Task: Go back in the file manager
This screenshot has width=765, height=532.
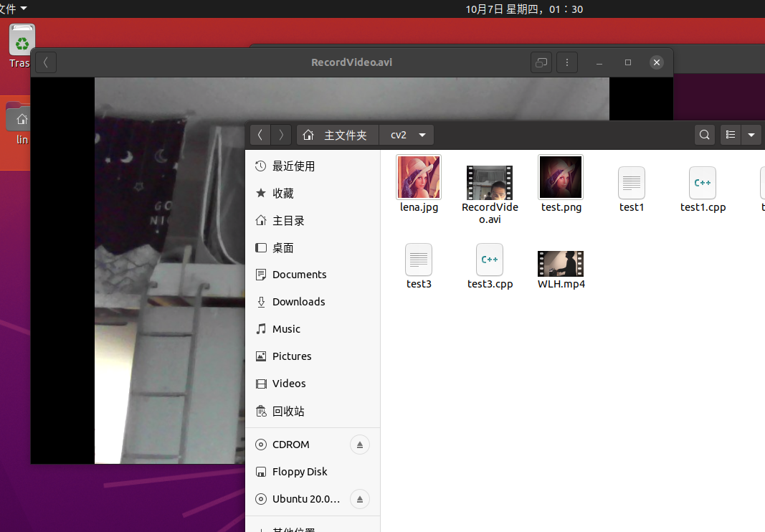Action: click(x=260, y=135)
